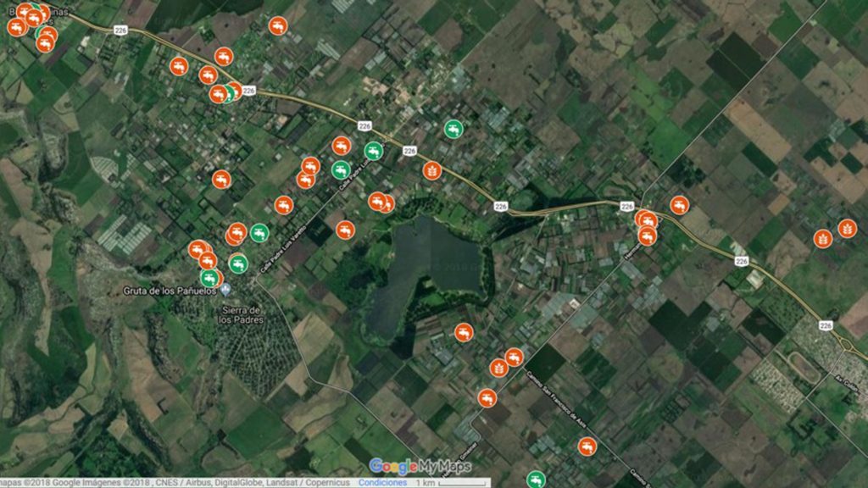
Task: Select the isolated orange faucet marker at the top, right of the first 226 shield
Action: pyautogui.click(x=278, y=25)
